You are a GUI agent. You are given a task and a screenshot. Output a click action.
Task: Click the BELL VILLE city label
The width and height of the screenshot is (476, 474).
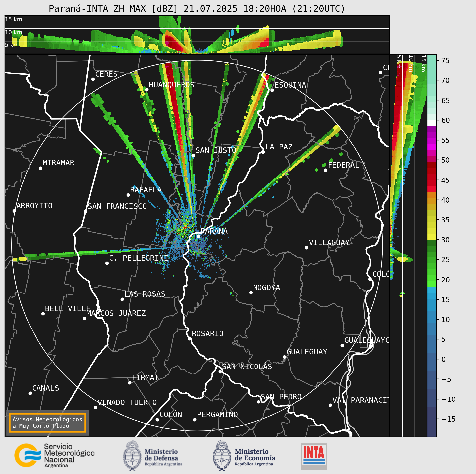pyautogui.click(x=68, y=308)
